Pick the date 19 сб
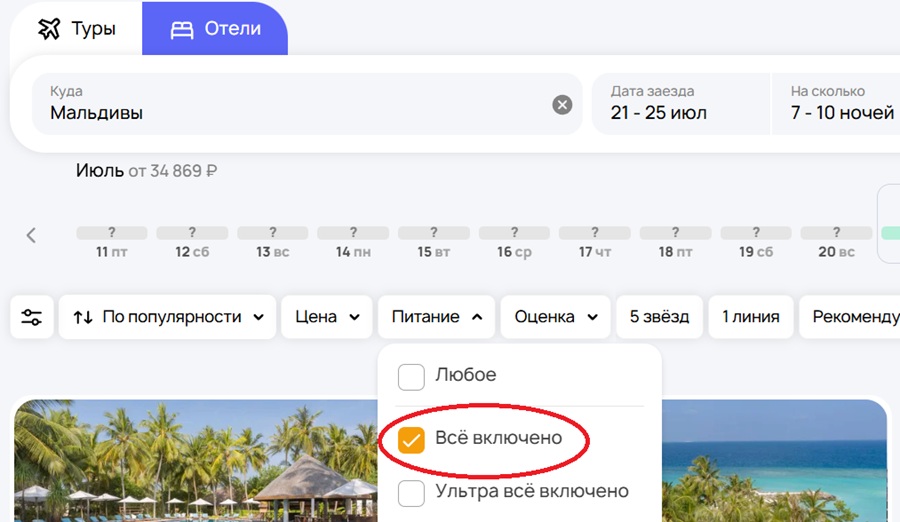 (x=756, y=242)
